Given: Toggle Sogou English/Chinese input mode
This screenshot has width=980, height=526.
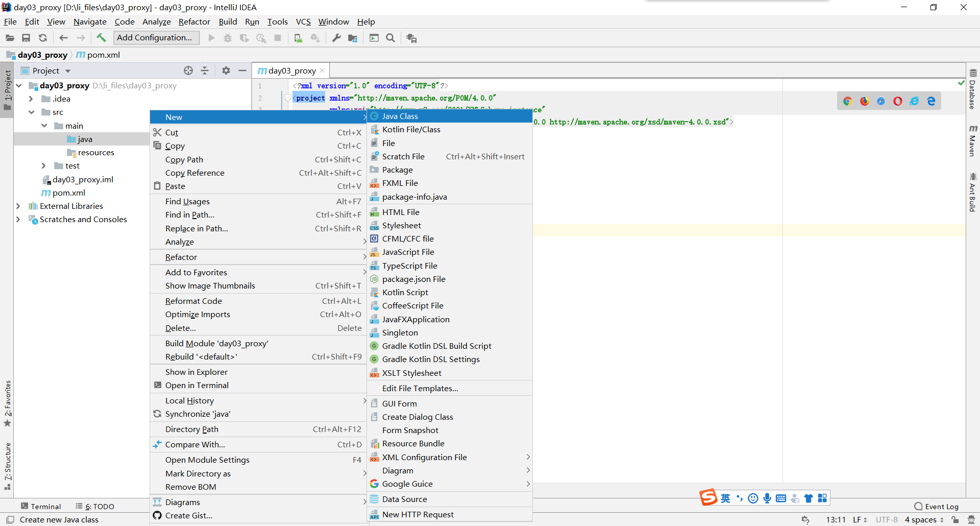Looking at the screenshot, I should click(x=725, y=498).
